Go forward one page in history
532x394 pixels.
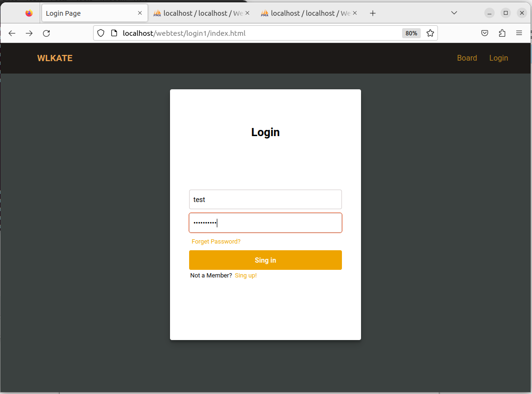pyautogui.click(x=29, y=33)
